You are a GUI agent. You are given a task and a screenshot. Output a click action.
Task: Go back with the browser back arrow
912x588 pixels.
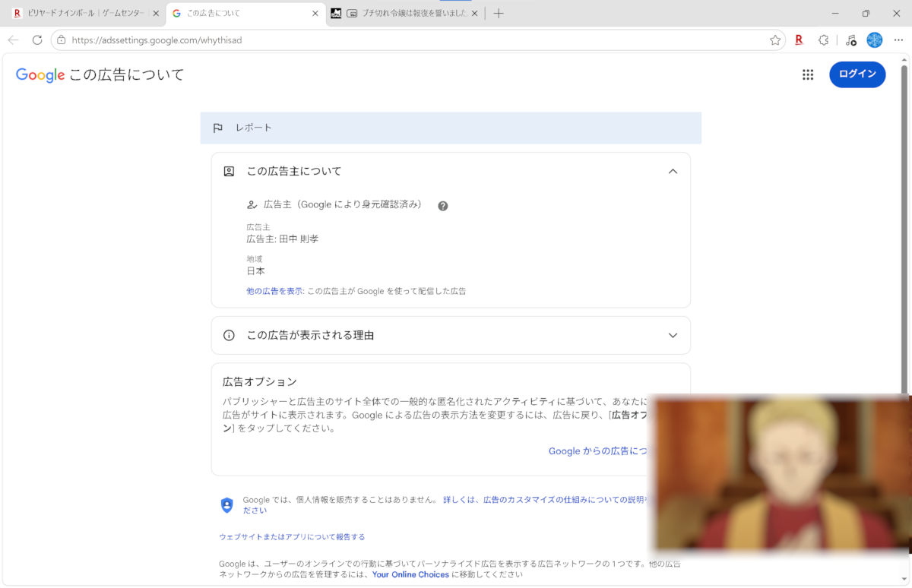click(13, 40)
